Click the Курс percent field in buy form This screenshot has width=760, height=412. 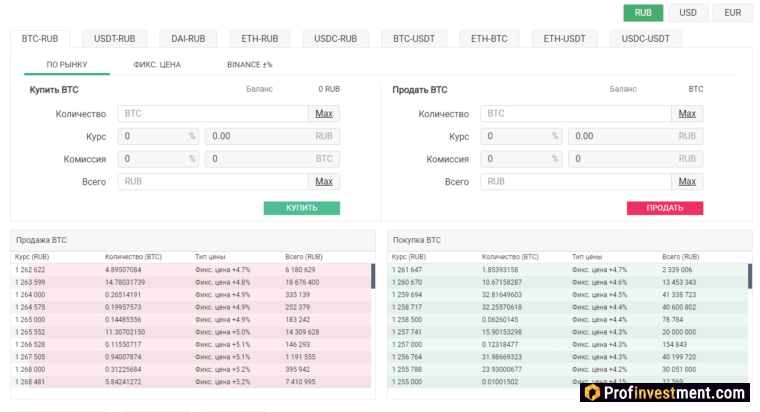(x=158, y=136)
